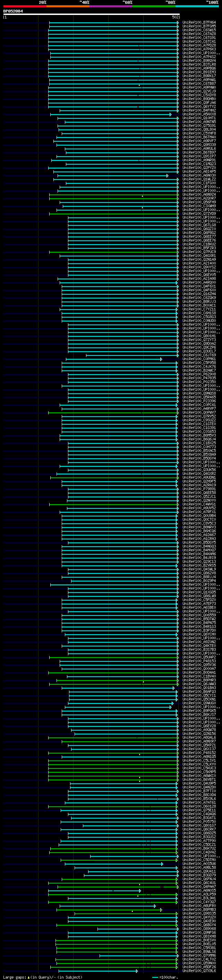Screen dimensions: 222x980
Task: Click the UniRef100_A9PBQ6 label
Action: [x=199, y=68]
